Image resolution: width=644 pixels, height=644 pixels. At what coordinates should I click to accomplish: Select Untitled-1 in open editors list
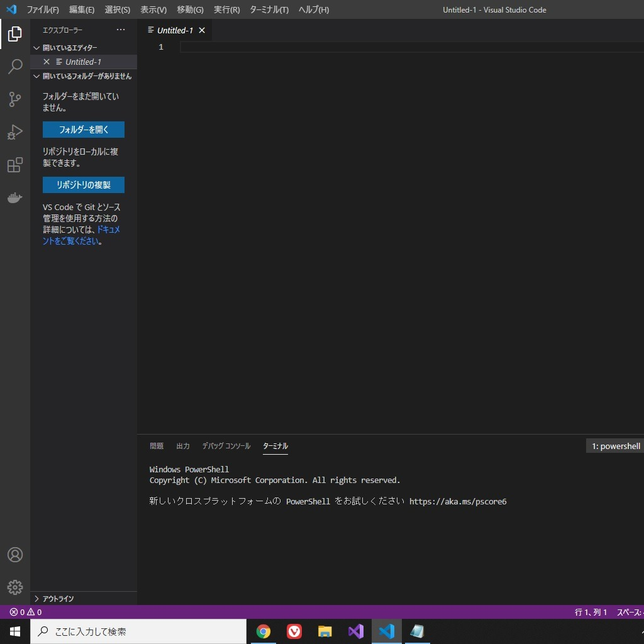click(84, 62)
